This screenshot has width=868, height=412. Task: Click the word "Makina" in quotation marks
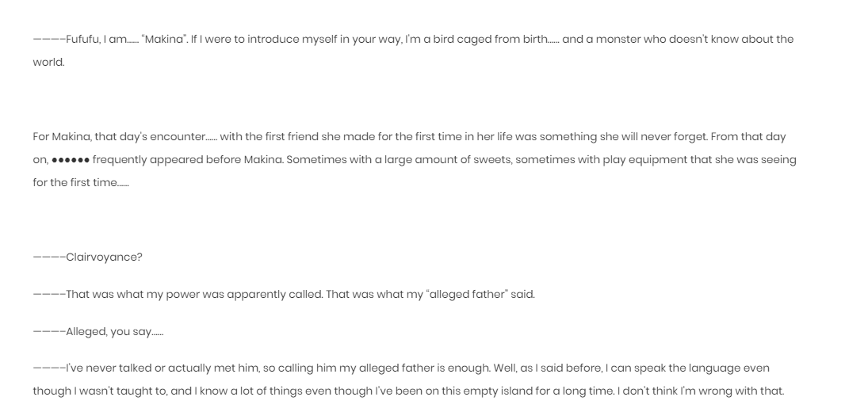point(164,40)
